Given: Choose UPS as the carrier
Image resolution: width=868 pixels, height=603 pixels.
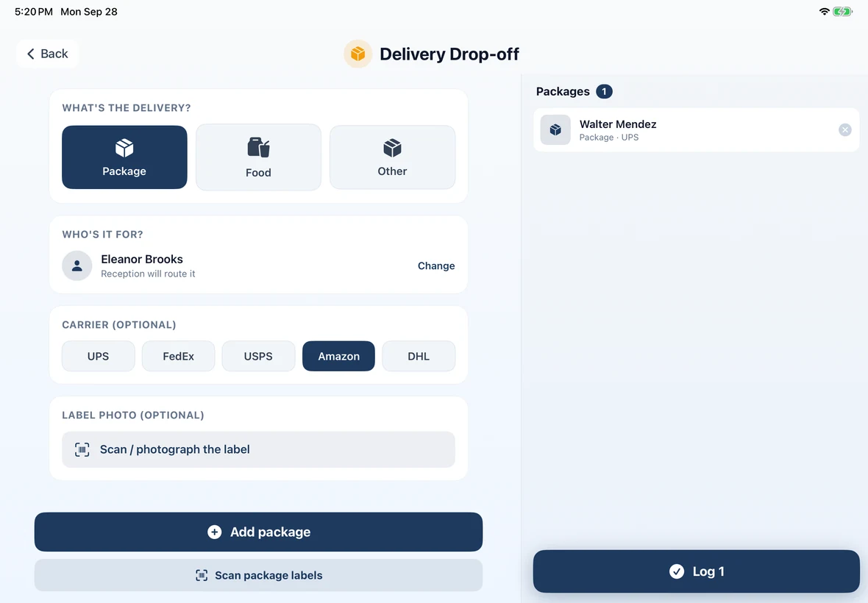Looking at the screenshot, I should 98,356.
